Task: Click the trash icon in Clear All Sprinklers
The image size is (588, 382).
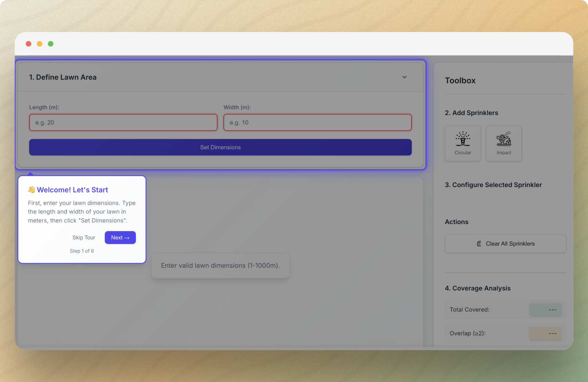Action: point(479,244)
